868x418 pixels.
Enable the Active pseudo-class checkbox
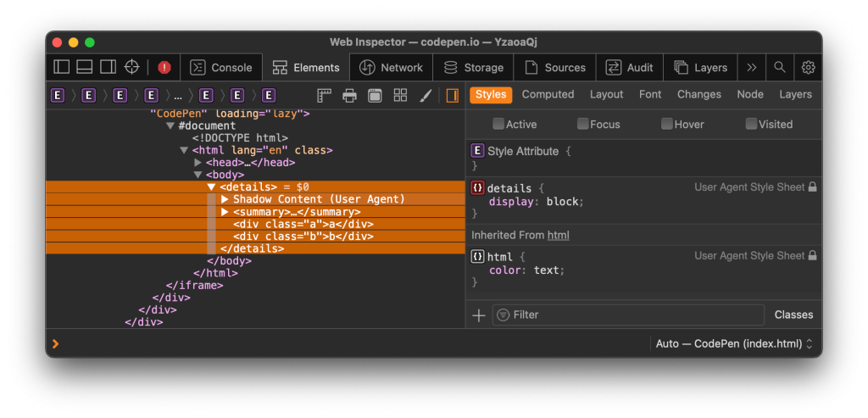pos(498,124)
